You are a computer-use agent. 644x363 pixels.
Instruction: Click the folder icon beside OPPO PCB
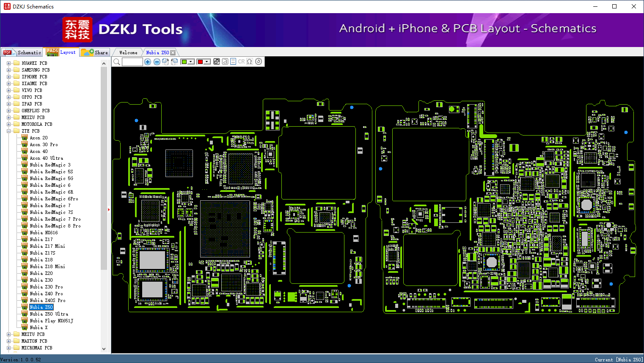click(x=17, y=97)
